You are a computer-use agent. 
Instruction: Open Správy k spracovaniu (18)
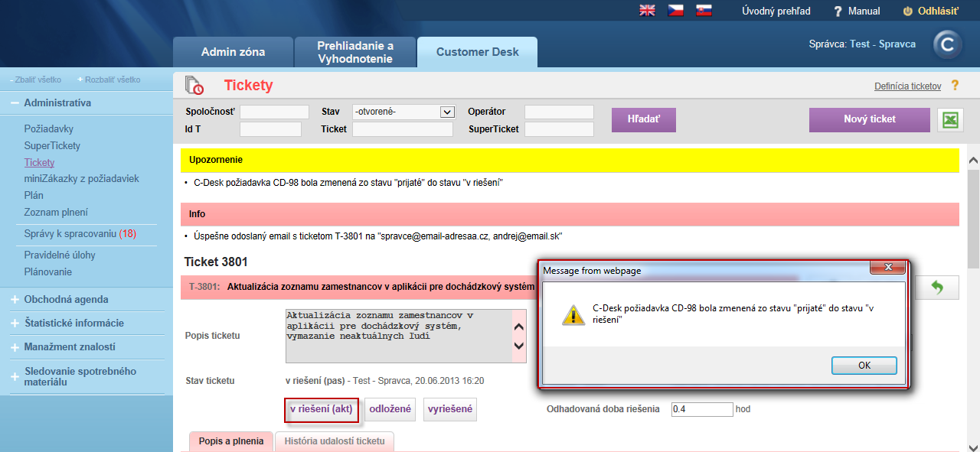[80, 233]
